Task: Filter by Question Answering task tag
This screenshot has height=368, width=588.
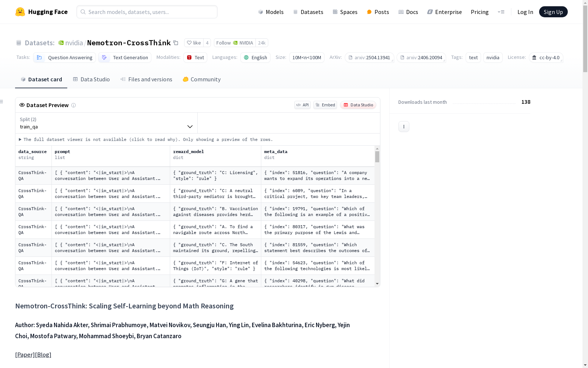Action: (65, 57)
